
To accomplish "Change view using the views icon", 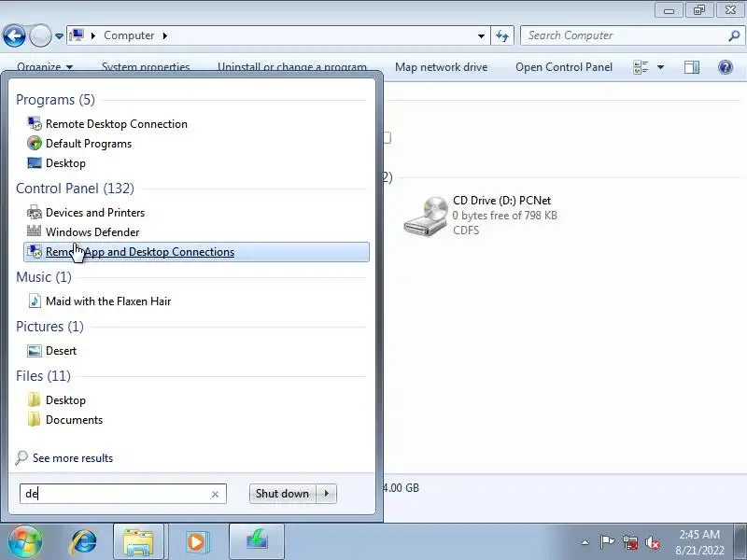I will pyautogui.click(x=641, y=67).
